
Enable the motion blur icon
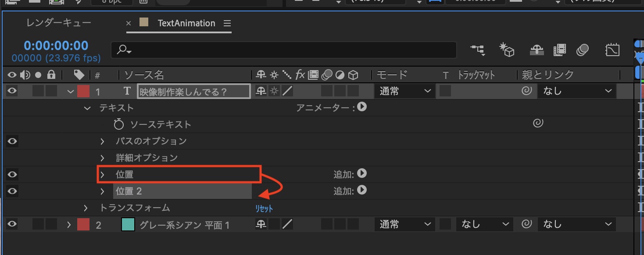coord(583,50)
